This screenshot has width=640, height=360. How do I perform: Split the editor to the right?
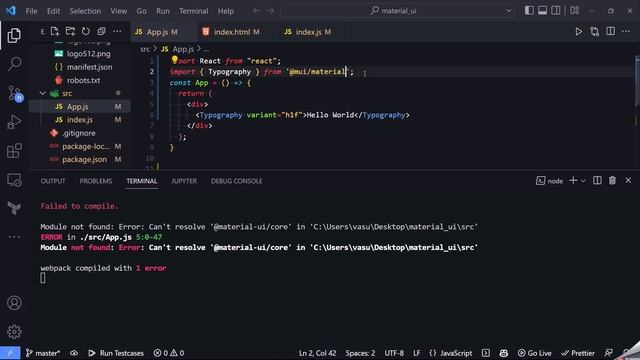pyautogui.click(x=611, y=31)
